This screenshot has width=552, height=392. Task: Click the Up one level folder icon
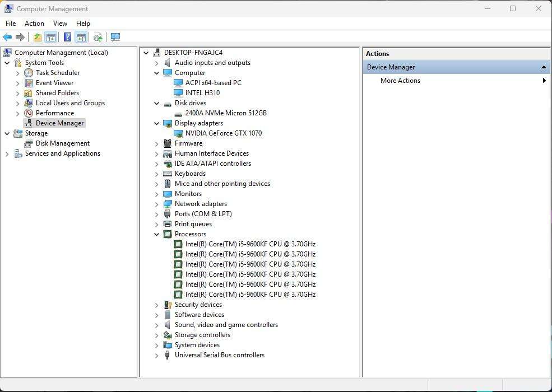point(37,38)
